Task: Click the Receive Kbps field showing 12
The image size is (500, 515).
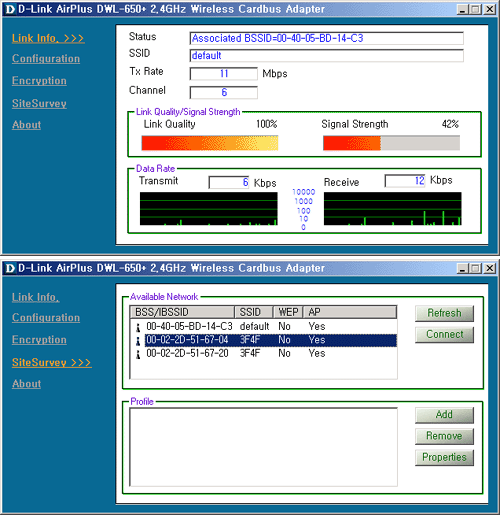Action: tap(405, 181)
